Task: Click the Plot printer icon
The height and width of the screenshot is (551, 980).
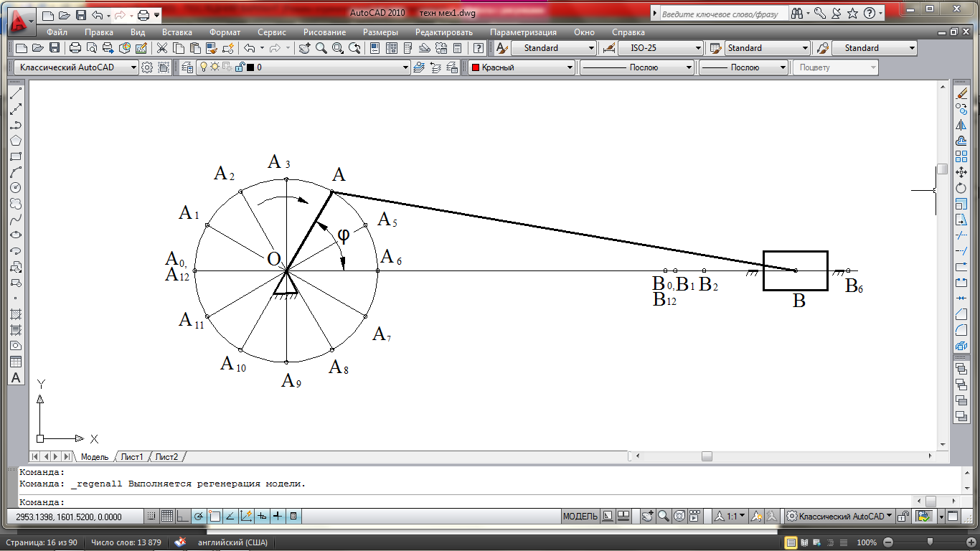Action: pyautogui.click(x=75, y=48)
